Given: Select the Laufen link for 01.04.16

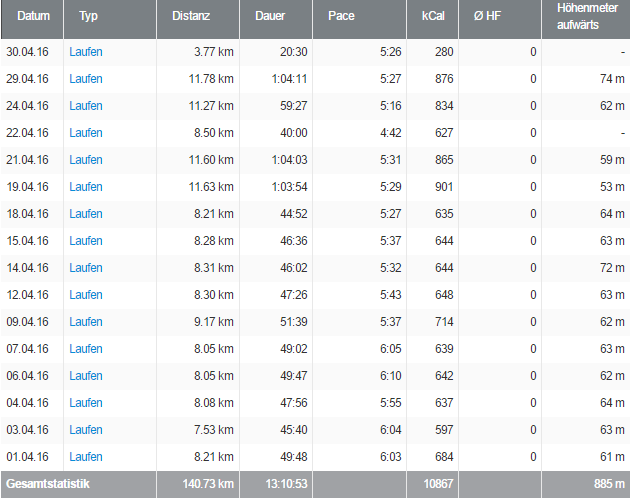Looking at the screenshot, I should coord(85,457).
